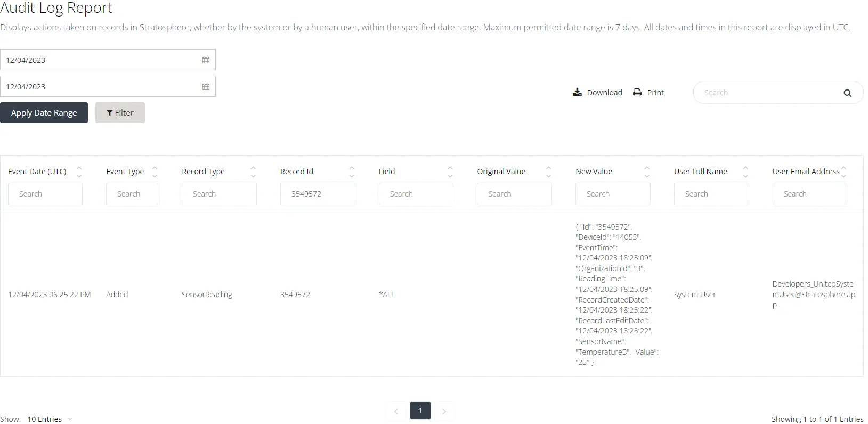868x424 pixels.
Task: Open the Show 10 Entries dropdown
Action: tap(50, 419)
